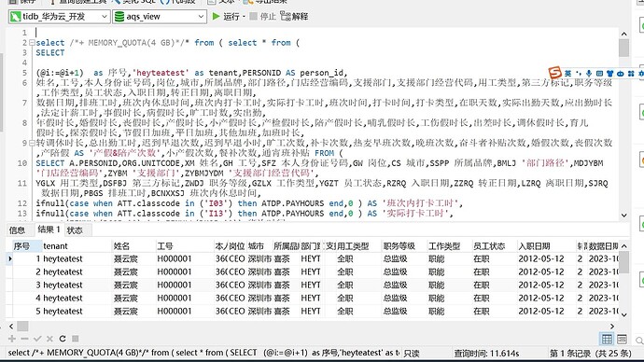Click the 查询时间: 11.614s status text
The height and width of the screenshot is (362, 644).
(486, 353)
